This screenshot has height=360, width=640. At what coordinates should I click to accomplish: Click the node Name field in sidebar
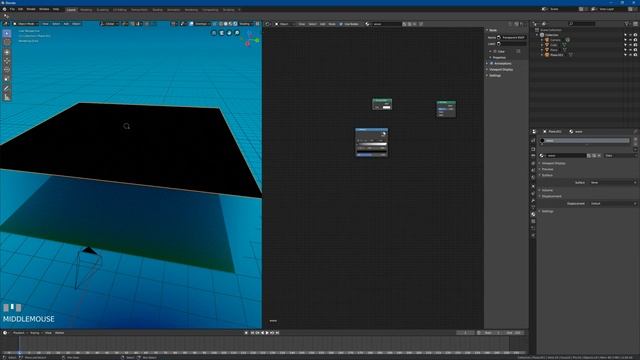(x=512, y=37)
